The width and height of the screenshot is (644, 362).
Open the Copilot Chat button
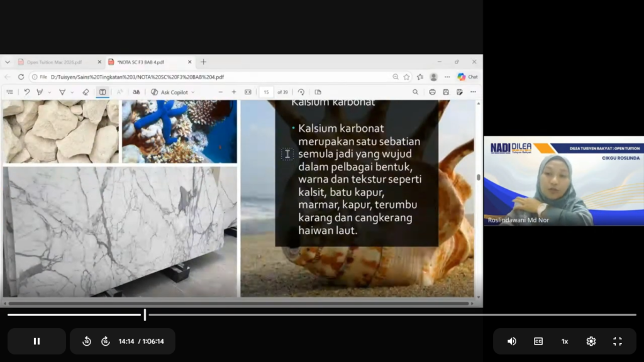click(467, 77)
